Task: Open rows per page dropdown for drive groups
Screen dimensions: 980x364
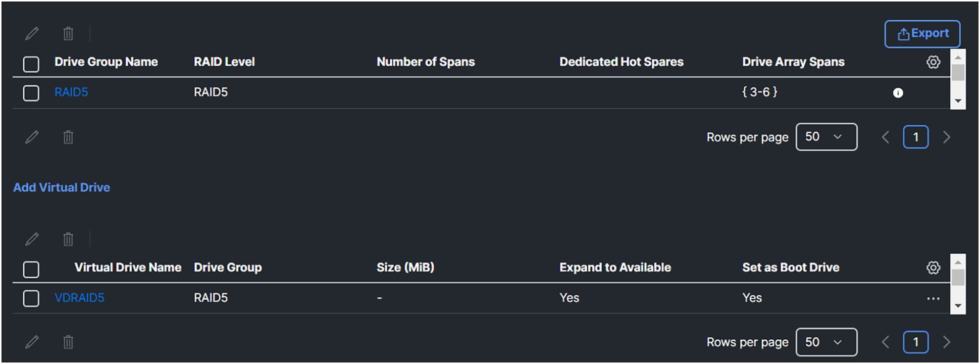Action: [827, 137]
